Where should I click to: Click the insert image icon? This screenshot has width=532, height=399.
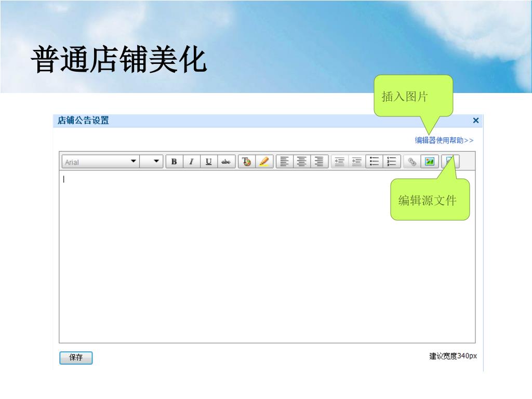point(430,162)
